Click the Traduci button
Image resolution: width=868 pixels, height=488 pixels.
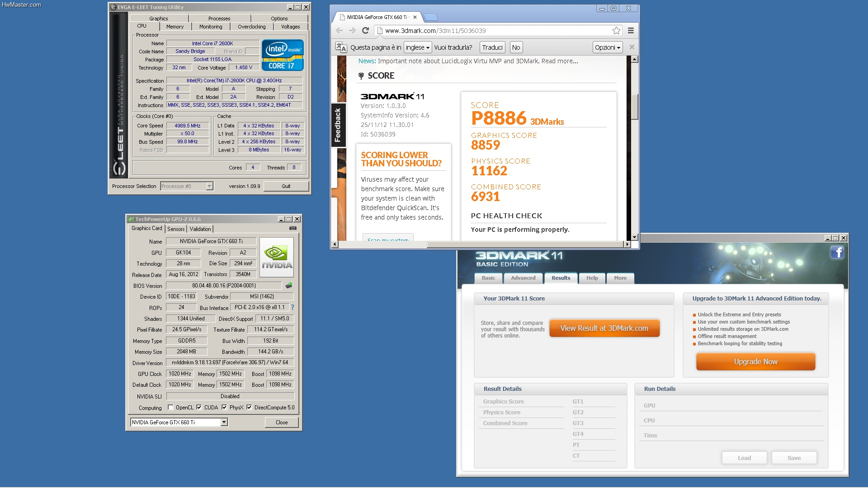coord(492,47)
